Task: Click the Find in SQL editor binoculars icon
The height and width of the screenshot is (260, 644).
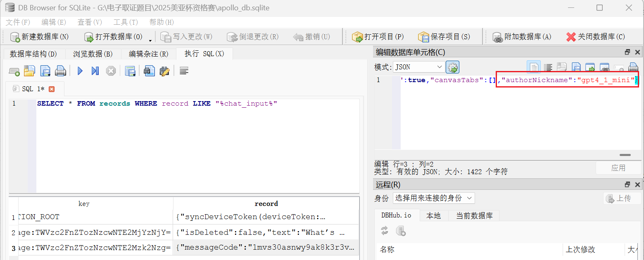Action: 149,71
